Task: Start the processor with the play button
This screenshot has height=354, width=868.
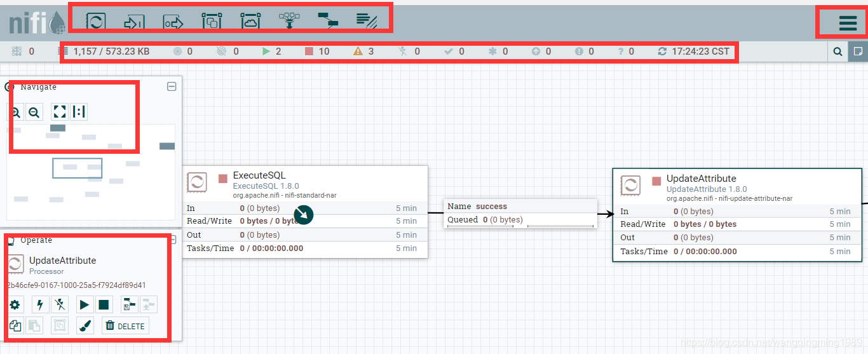Action: click(85, 305)
